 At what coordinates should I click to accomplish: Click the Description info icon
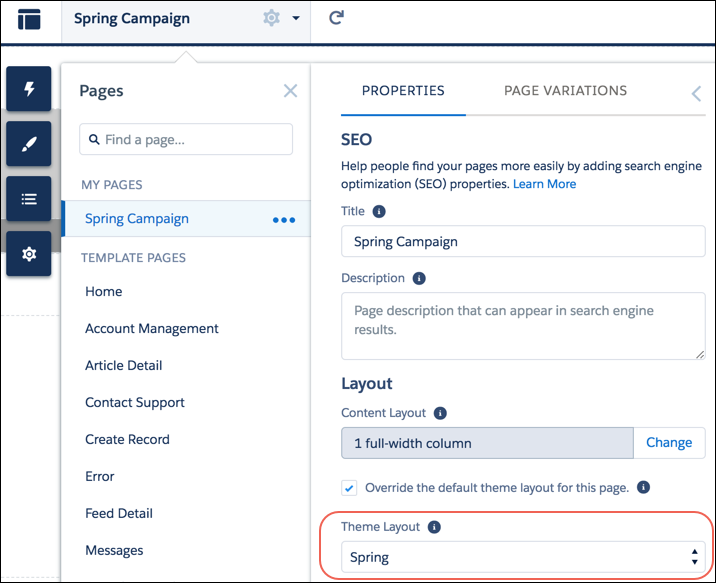tap(419, 278)
